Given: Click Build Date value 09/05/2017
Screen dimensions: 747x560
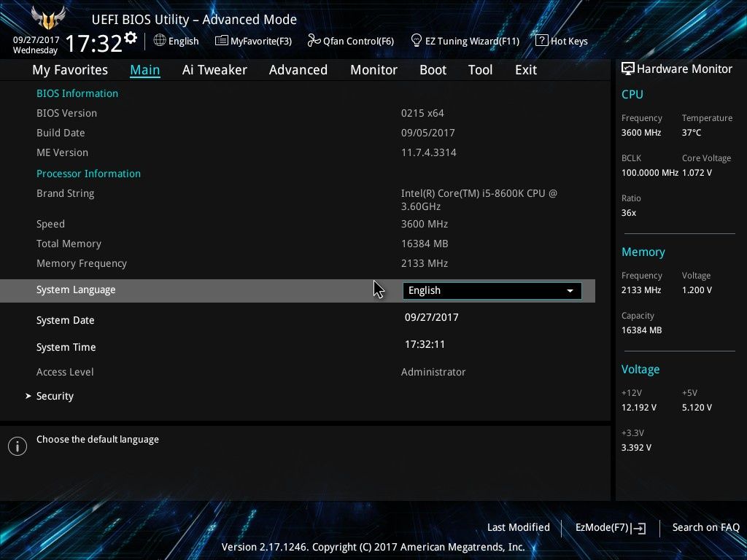Looking at the screenshot, I should 427,133.
